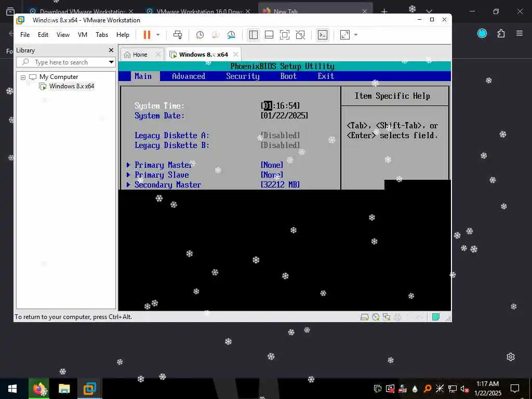This screenshot has width=532, height=399.
Task: Toggle the library sidebar view icon
Action: point(254,35)
